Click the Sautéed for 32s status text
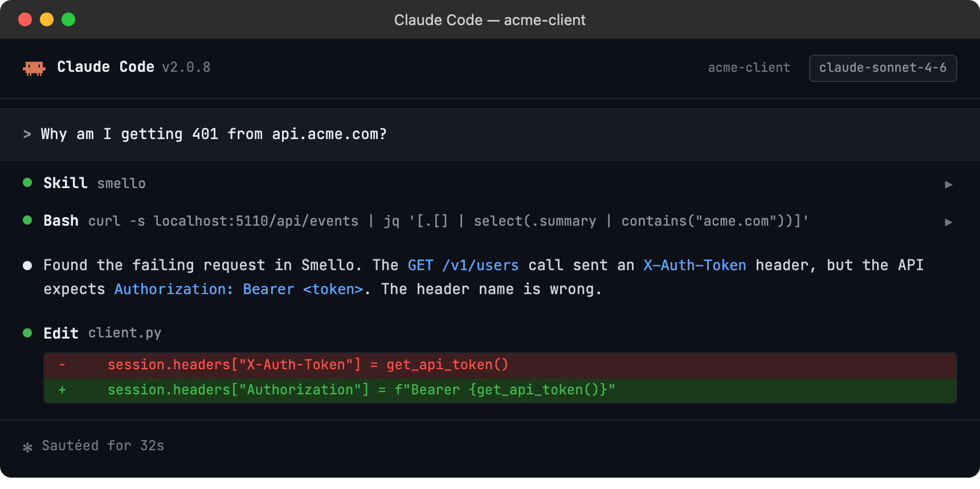The height and width of the screenshot is (489, 980). click(x=103, y=446)
